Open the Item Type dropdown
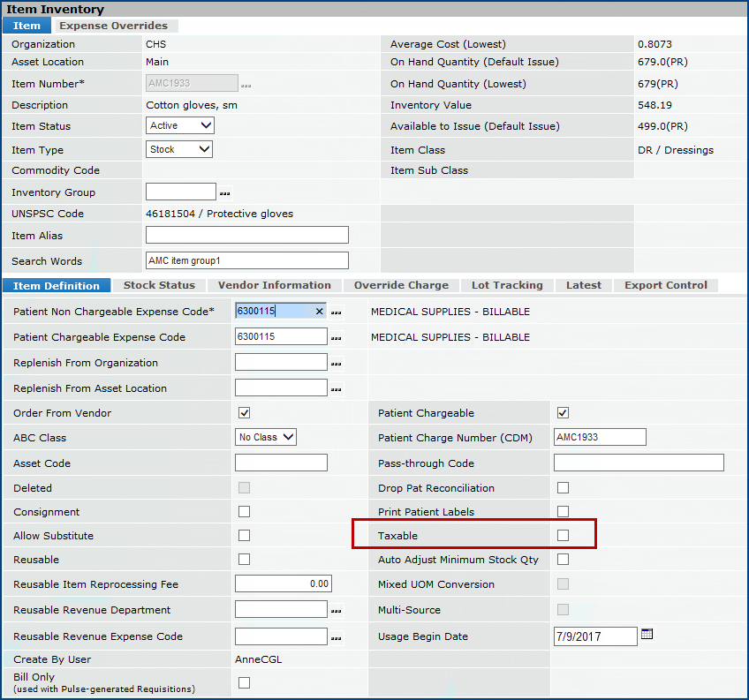The width and height of the screenshot is (749, 700). [179, 150]
